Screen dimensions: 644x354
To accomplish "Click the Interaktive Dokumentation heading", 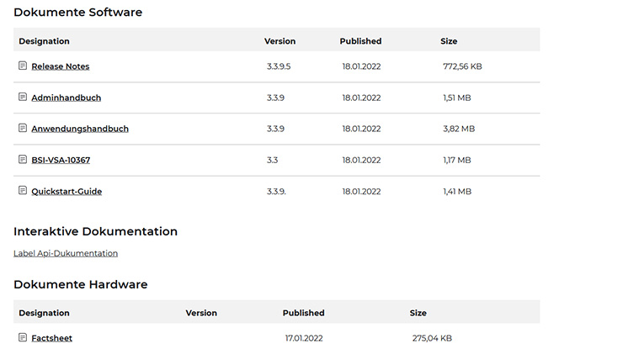I will point(96,231).
